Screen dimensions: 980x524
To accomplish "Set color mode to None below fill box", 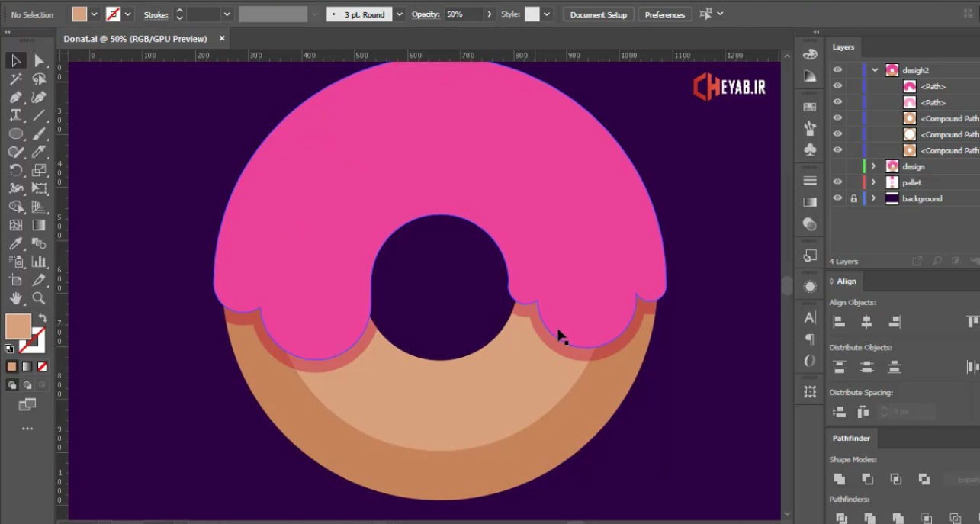I will [x=43, y=366].
